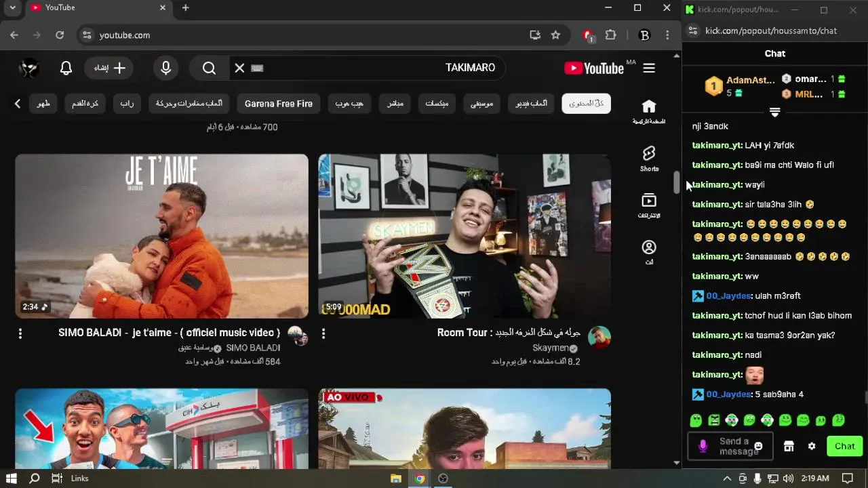This screenshot has width=868, height=488.
Task: Select the كرة القدم category chip
Action: point(85,104)
